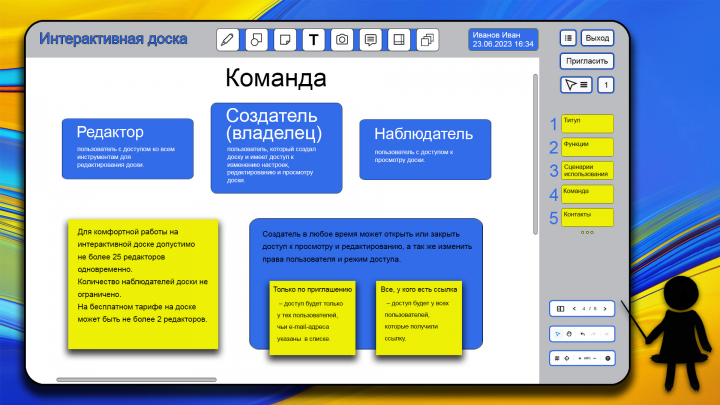
Task: Open frame thumbnail 1 Титул
Action: (587, 124)
